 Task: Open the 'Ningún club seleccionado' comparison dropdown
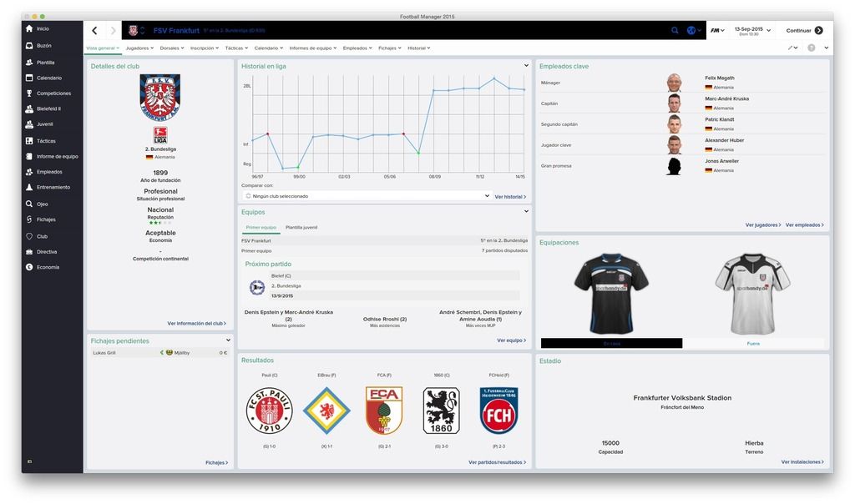[367, 195]
